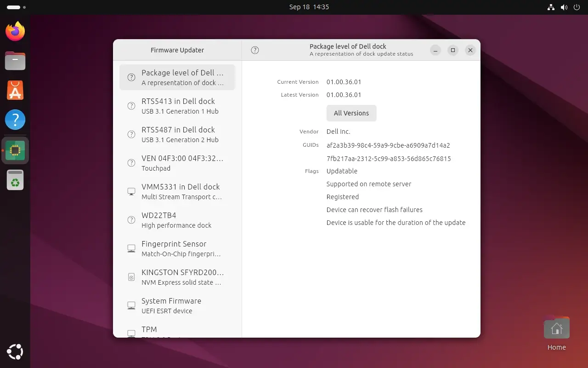This screenshot has width=588, height=368.
Task: Click header title Package level of Dell dock
Action: pos(348,46)
